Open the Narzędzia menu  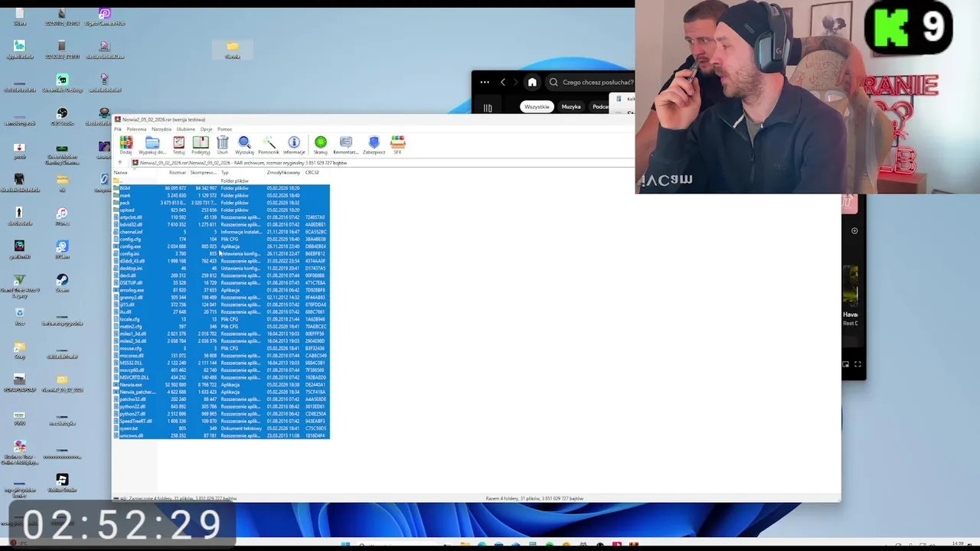click(x=162, y=129)
